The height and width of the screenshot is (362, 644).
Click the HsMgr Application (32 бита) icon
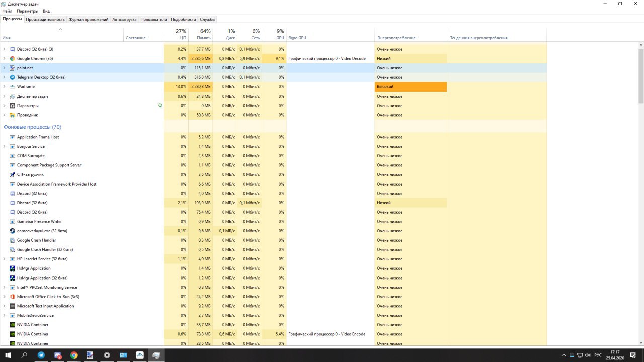pyautogui.click(x=13, y=278)
